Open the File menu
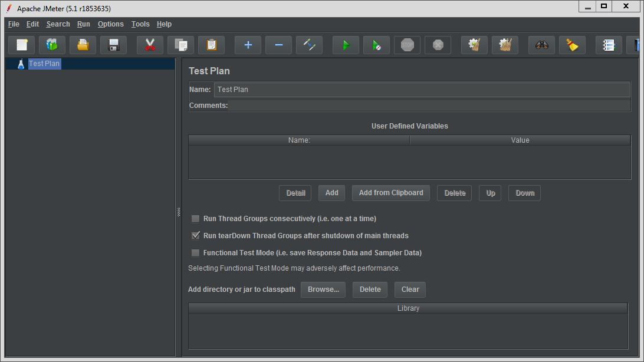The width and height of the screenshot is (644, 362). pos(14,24)
